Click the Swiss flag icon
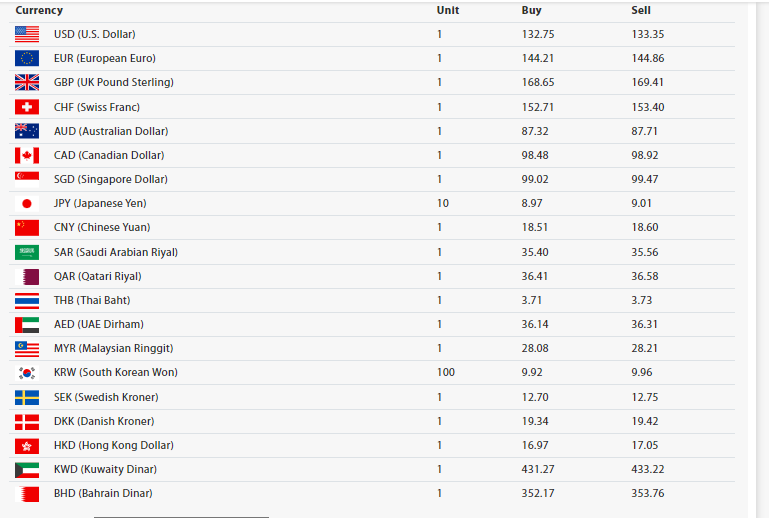 click(27, 107)
